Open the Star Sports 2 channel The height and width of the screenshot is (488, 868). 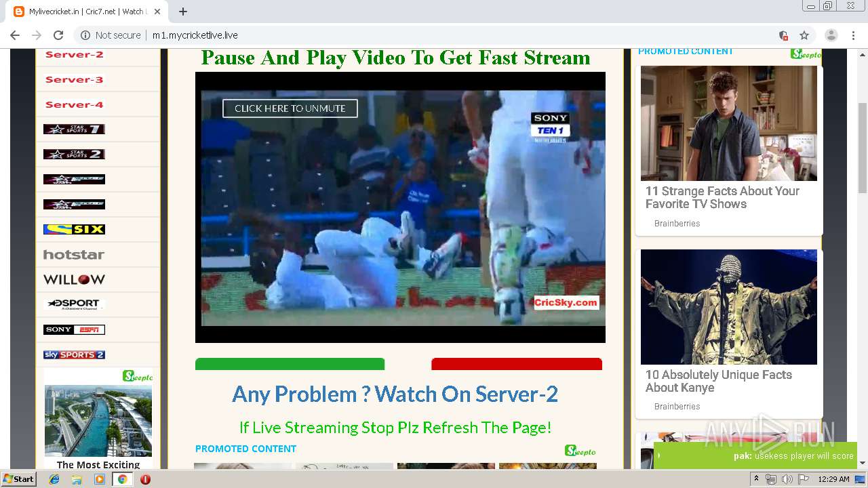[74, 155]
